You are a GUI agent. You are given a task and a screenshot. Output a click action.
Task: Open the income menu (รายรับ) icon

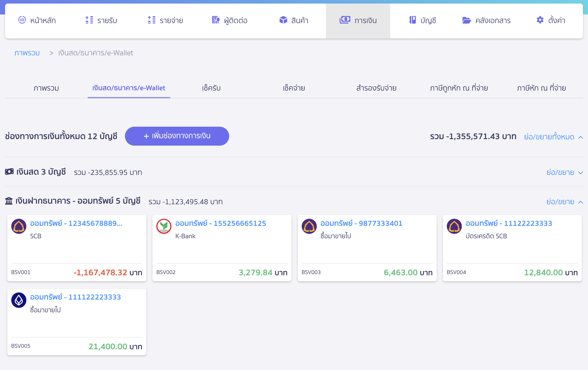(x=89, y=20)
